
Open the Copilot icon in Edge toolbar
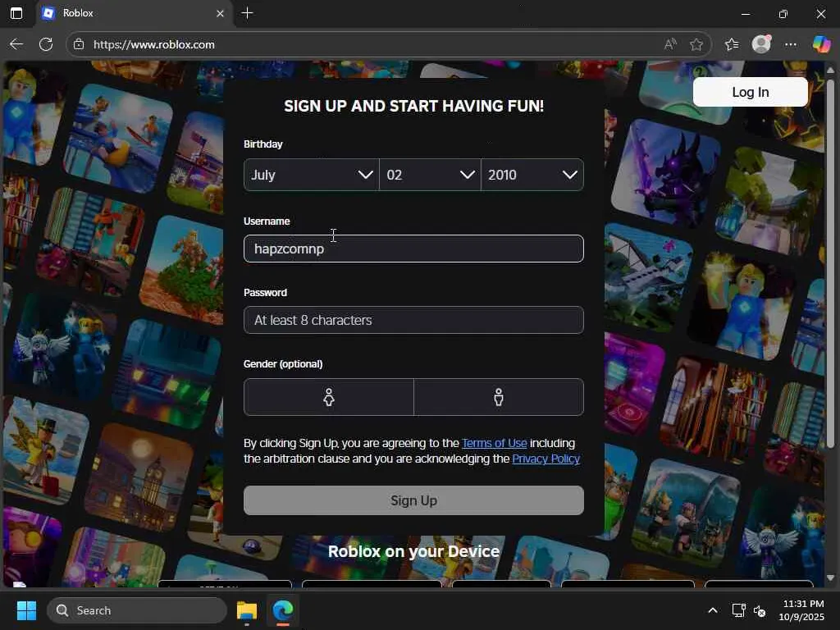point(821,44)
